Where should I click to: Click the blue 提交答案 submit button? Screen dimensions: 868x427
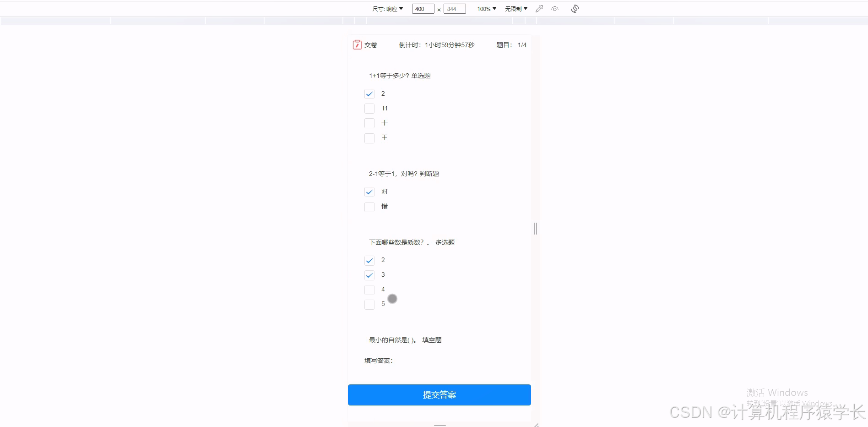439,394
